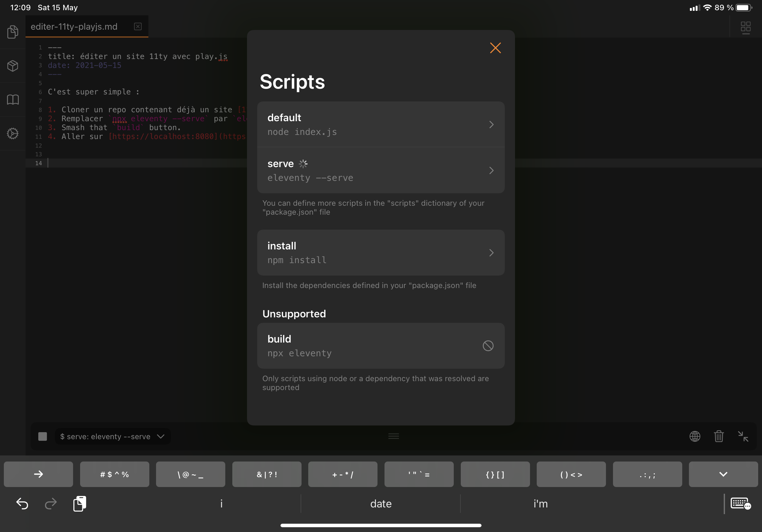This screenshot has width=762, height=532.
Task: Collapse the console with the shrink arrows icon
Action: point(743,436)
